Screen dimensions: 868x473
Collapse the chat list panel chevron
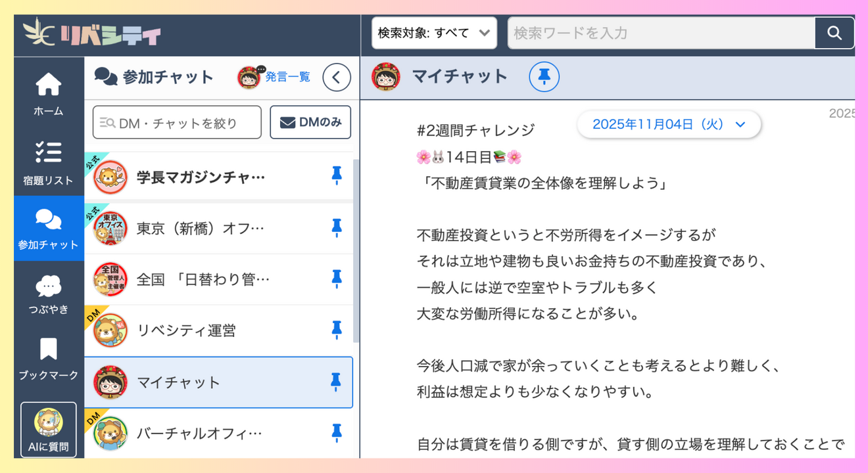(x=336, y=77)
